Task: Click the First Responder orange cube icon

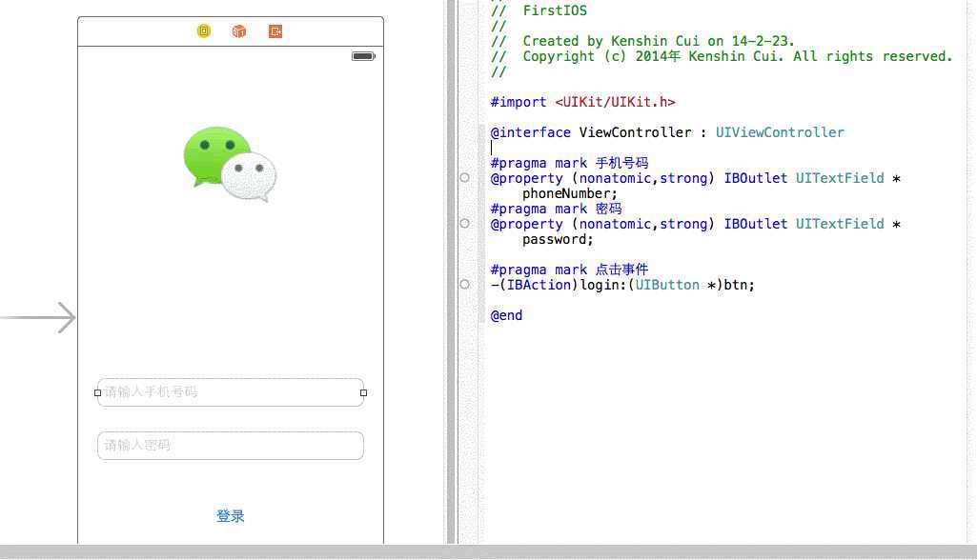Action: tap(238, 31)
